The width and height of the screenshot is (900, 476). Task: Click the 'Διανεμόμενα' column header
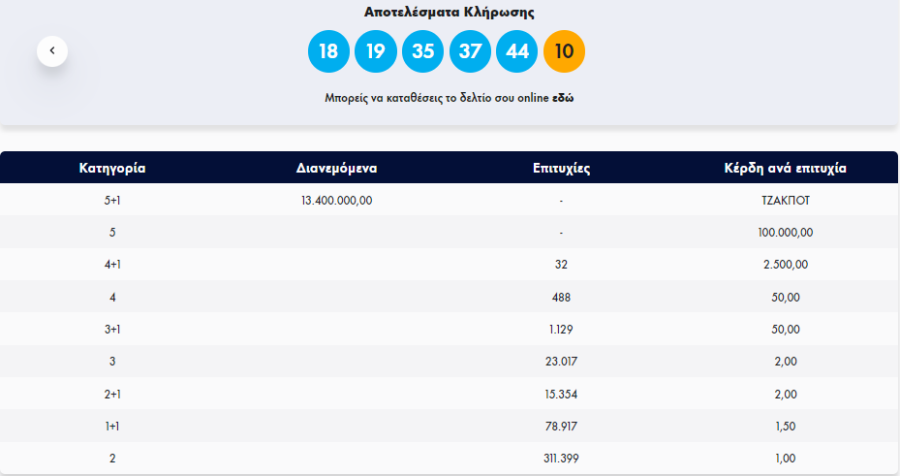pos(337,168)
